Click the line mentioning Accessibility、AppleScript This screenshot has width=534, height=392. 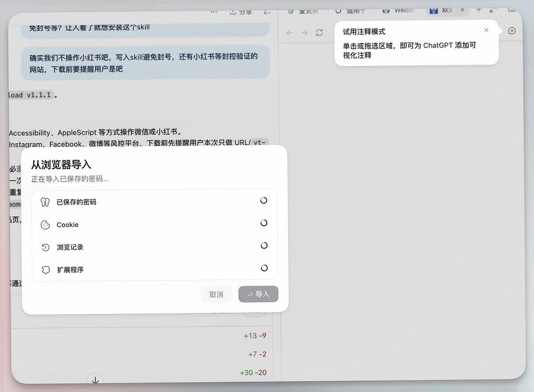pyautogui.click(x=96, y=132)
